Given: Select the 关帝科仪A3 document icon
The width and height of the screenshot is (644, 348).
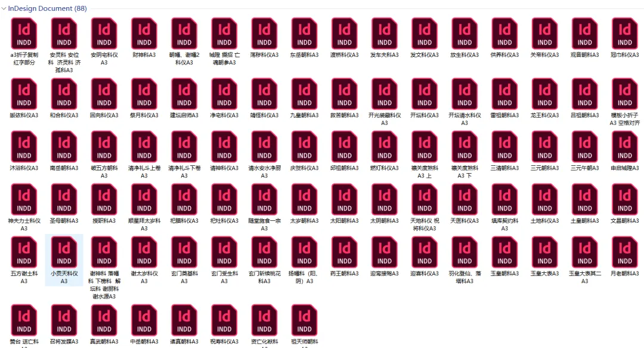Looking at the screenshot, I should point(544,33).
